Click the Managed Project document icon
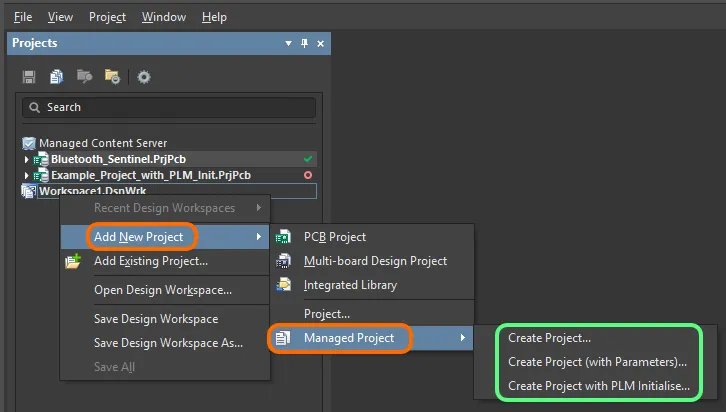 pos(283,338)
